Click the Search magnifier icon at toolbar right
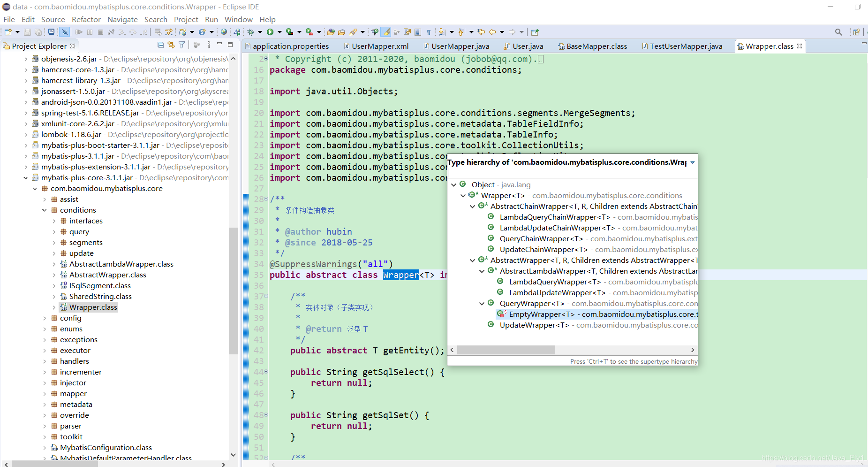 point(838,32)
